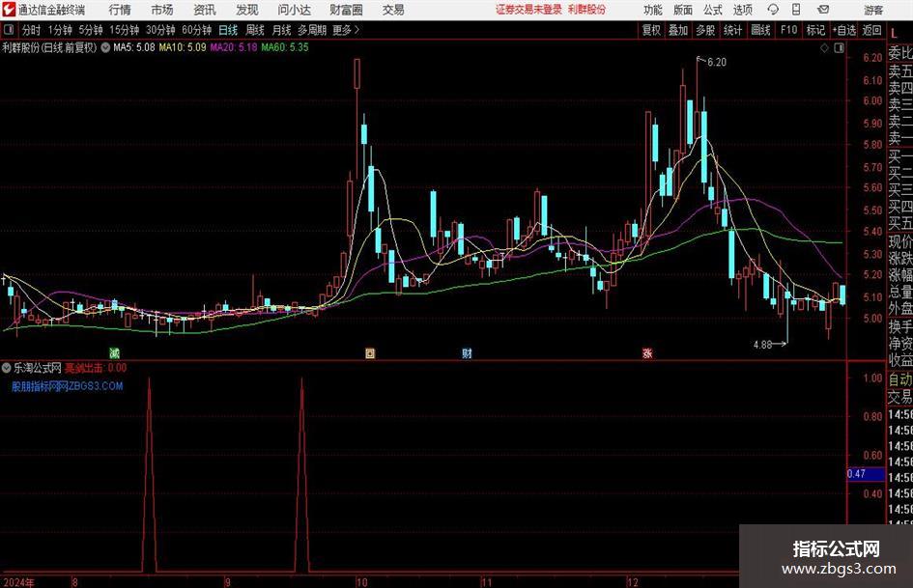Screen dimensions: 913x588
Task: Expand main chart indicator dropdown arrow next to 利群股份
Action: click(105, 47)
